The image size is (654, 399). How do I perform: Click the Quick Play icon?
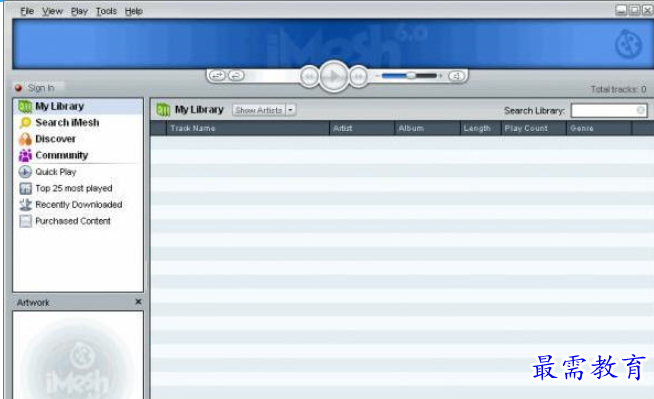point(25,172)
